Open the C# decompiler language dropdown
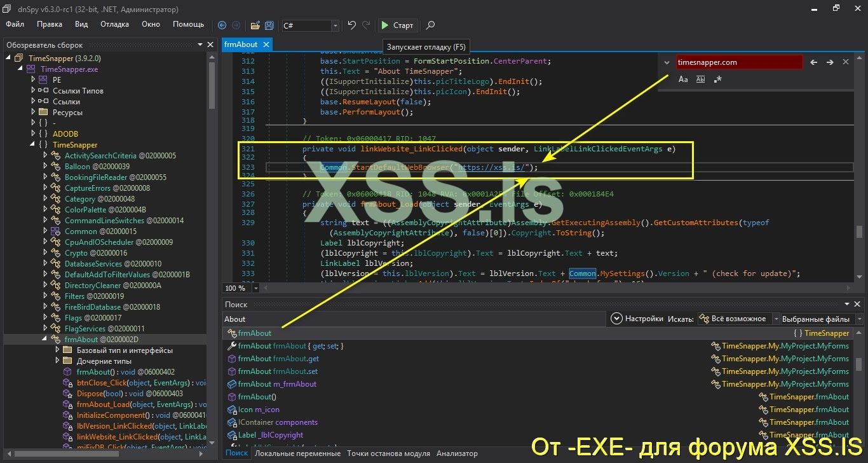This screenshot has height=463, width=868. [336, 25]
